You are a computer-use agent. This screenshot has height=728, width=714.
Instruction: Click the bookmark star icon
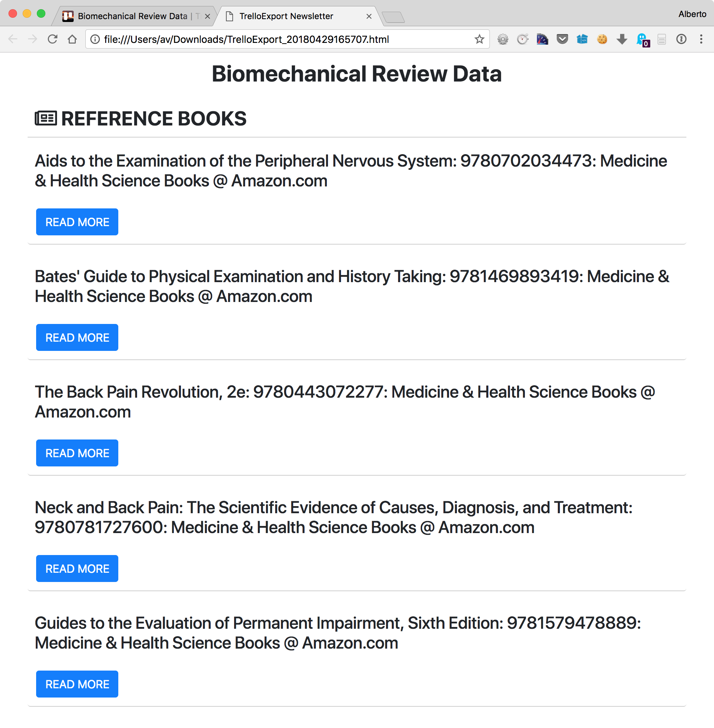(x=479, y=39)
